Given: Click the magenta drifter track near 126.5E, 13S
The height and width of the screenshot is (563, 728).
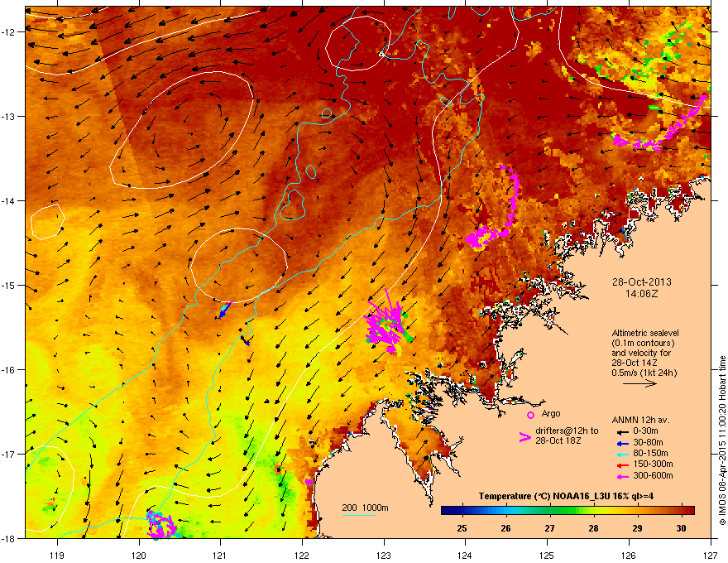Looking at the screenshot, I should coord(659,125).
